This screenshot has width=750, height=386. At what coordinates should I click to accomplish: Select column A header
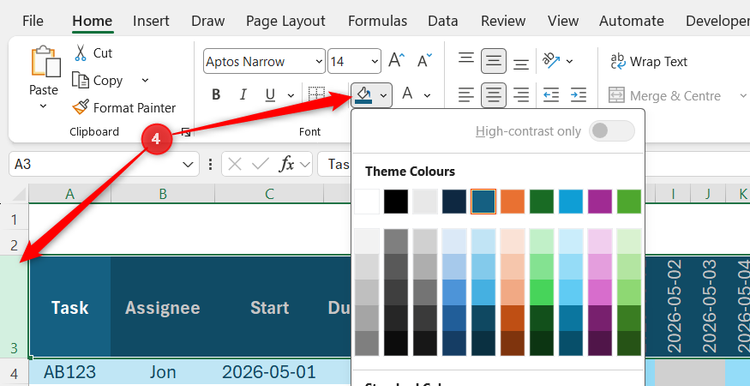click(70, 194)
